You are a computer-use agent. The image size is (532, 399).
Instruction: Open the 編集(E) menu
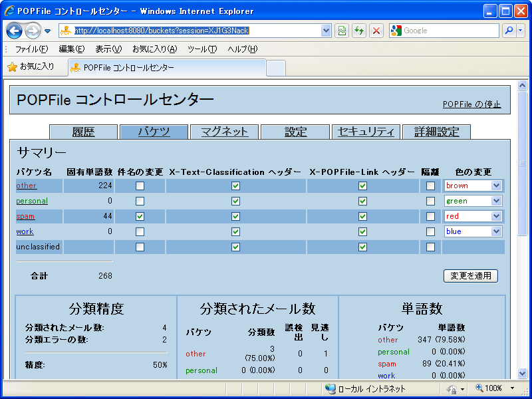[72, 49]
